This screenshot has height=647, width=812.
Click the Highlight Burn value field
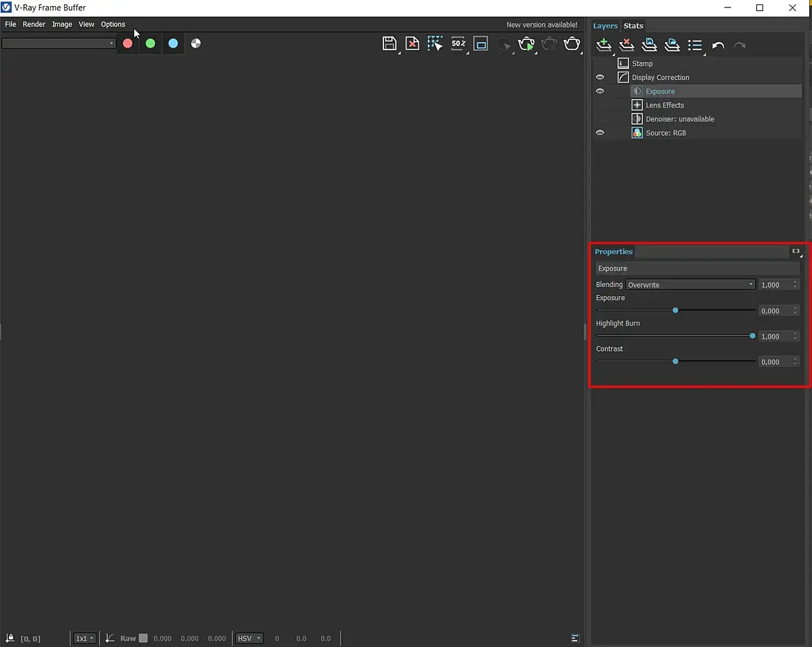(776, 336)
